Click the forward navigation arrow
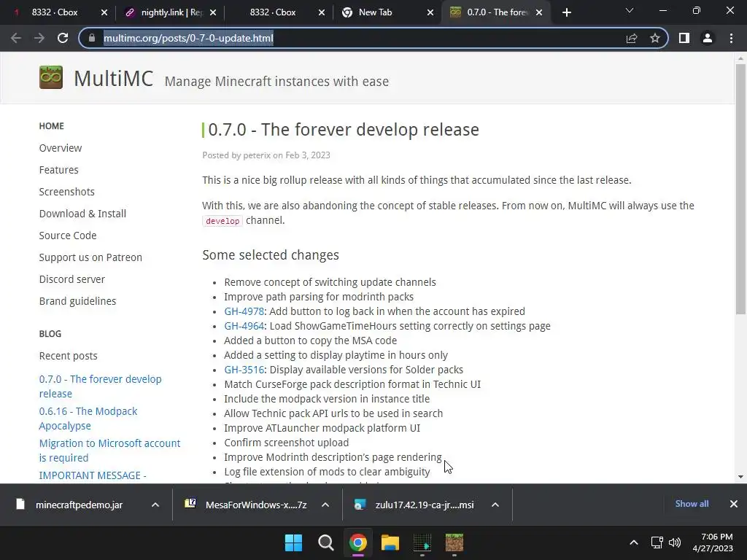Image resolution: width=747 pixels, height=560 pixels. [39, 38]
